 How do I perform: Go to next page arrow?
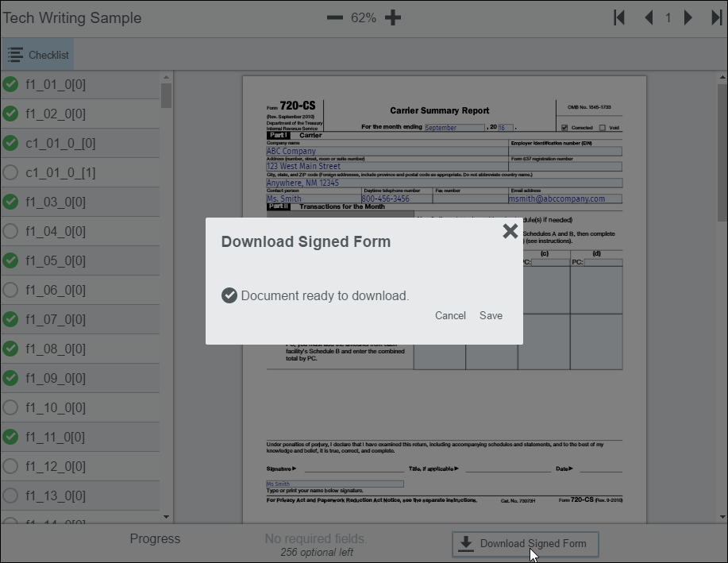point(688,18)
